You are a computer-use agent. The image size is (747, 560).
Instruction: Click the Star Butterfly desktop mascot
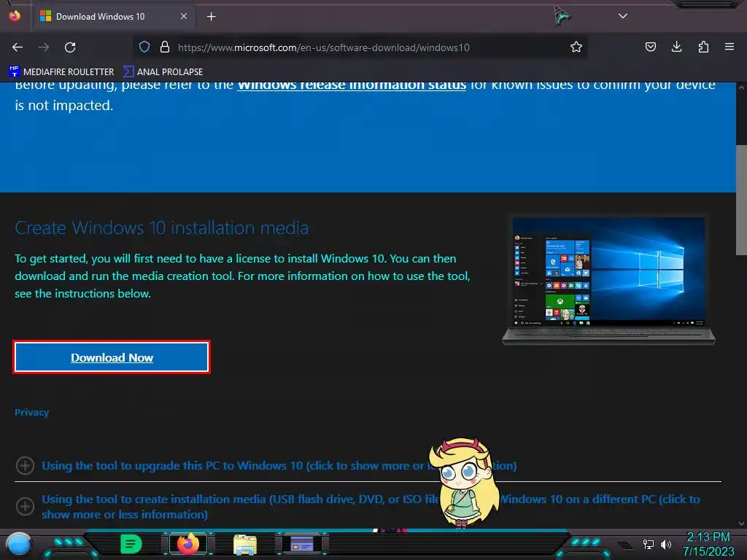[x=465, y=482]
